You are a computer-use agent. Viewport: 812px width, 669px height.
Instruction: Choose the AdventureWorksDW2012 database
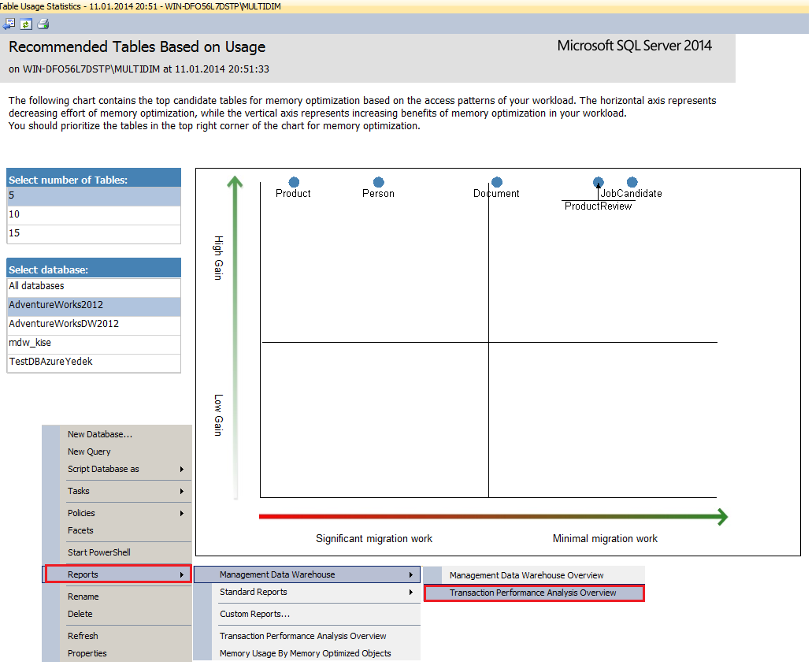point(94,325)
